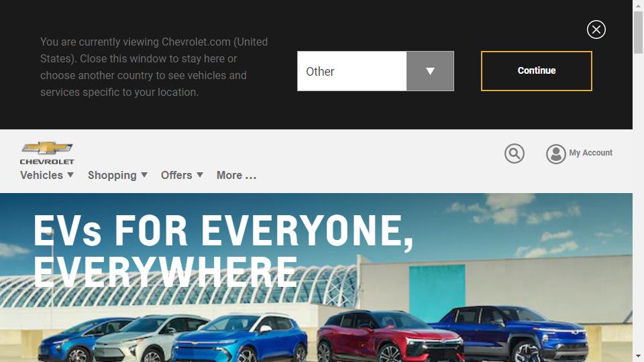This screenshot has height=362, width=644.
Task: Expand the Vehicles menu
Action: click(47, 175)
